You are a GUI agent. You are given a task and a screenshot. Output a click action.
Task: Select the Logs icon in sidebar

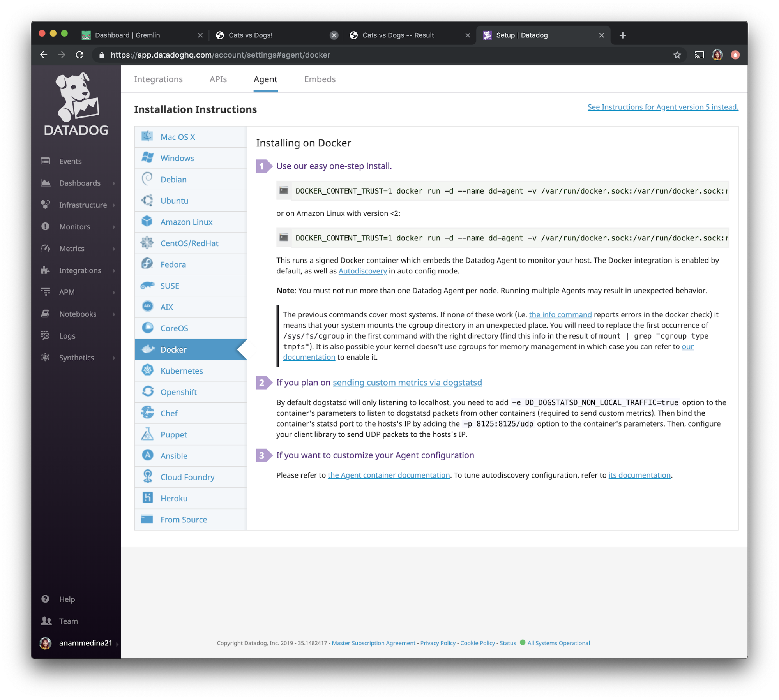click(46, 336)
